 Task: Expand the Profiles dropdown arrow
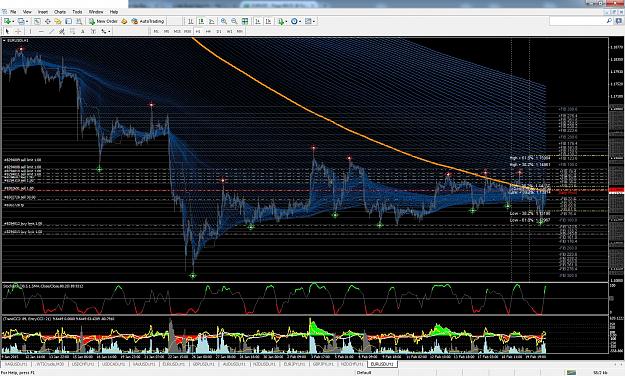click(x=27, y=22)
